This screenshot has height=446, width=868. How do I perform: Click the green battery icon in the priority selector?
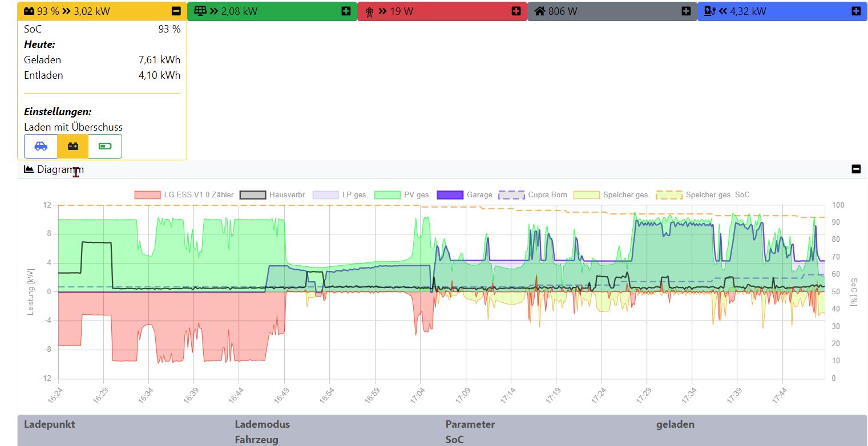coord(106,146)
